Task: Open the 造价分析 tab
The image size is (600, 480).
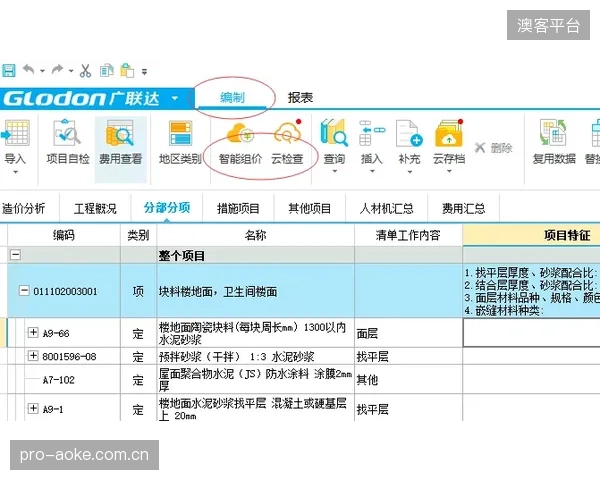Action: (x=24, y=209)
